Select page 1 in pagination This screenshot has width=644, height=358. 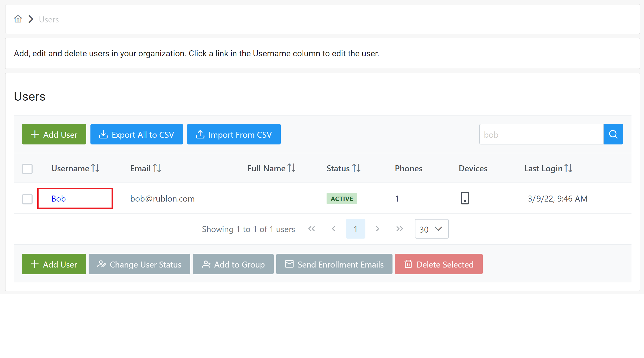[x=355, y=229]
